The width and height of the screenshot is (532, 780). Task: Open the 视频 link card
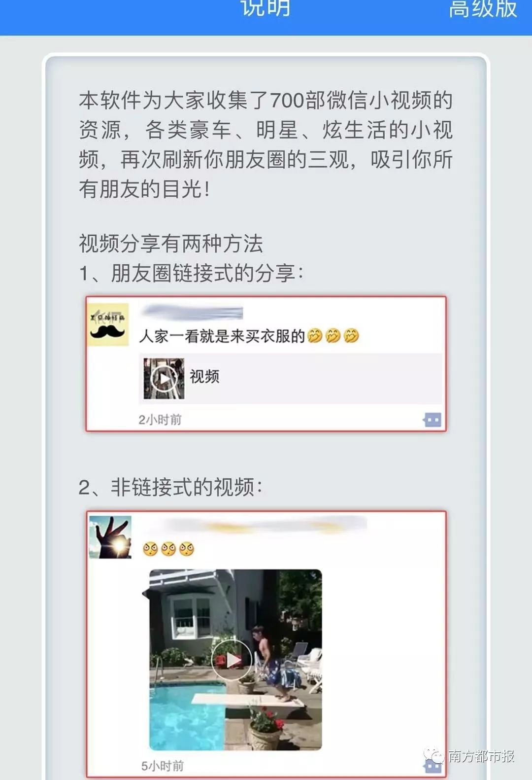(291, 379)
